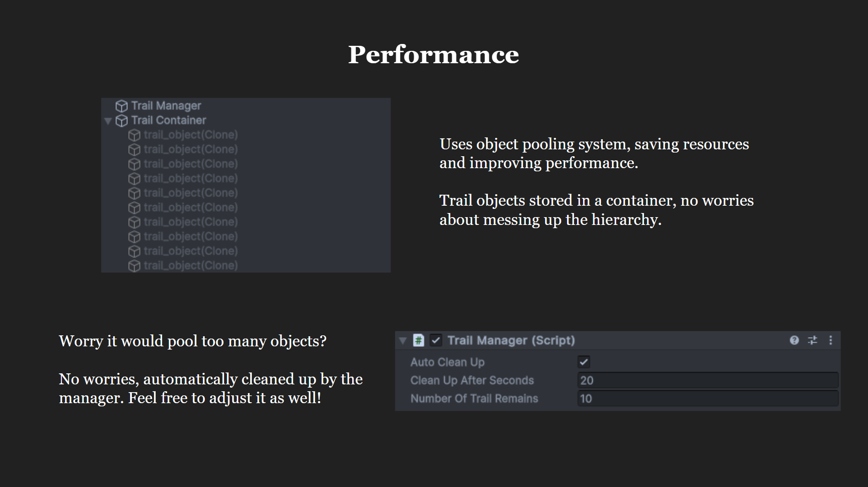Click the Trail Manager (Script) header title
The image size is (868, 487).
(x=511, y=340)
